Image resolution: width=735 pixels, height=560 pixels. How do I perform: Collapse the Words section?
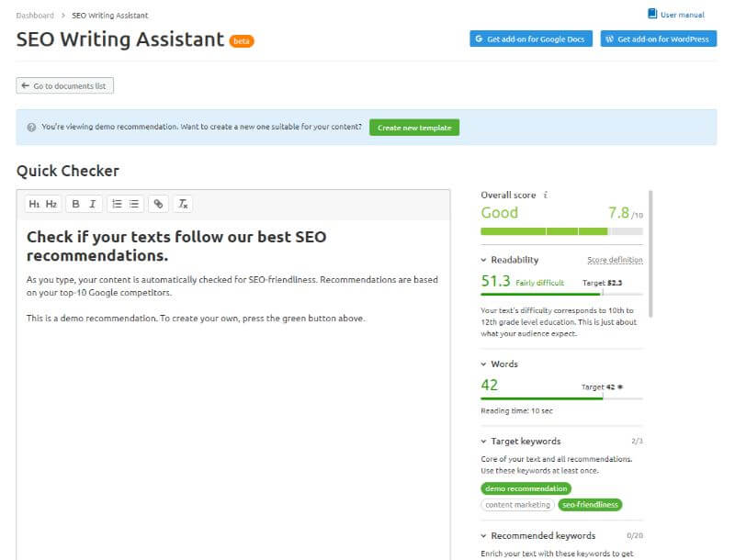(482, 364)
